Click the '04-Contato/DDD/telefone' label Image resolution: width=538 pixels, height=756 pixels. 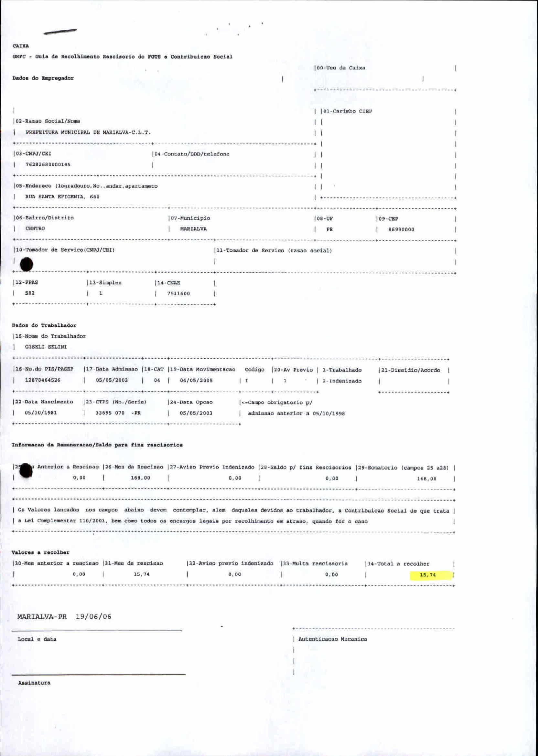click(x=192, y=154)
